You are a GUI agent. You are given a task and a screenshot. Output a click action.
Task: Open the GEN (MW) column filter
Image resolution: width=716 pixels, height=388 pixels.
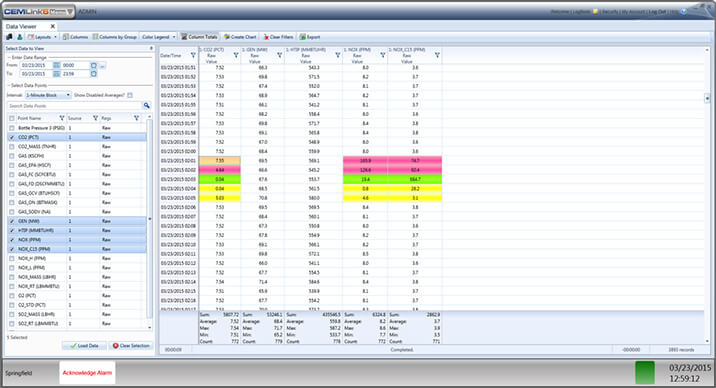[279, 55]
